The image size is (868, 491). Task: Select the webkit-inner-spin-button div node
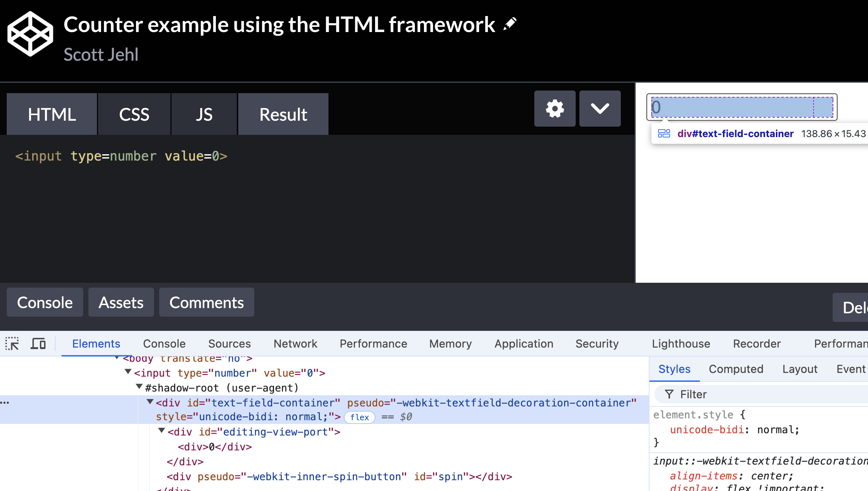339,476
